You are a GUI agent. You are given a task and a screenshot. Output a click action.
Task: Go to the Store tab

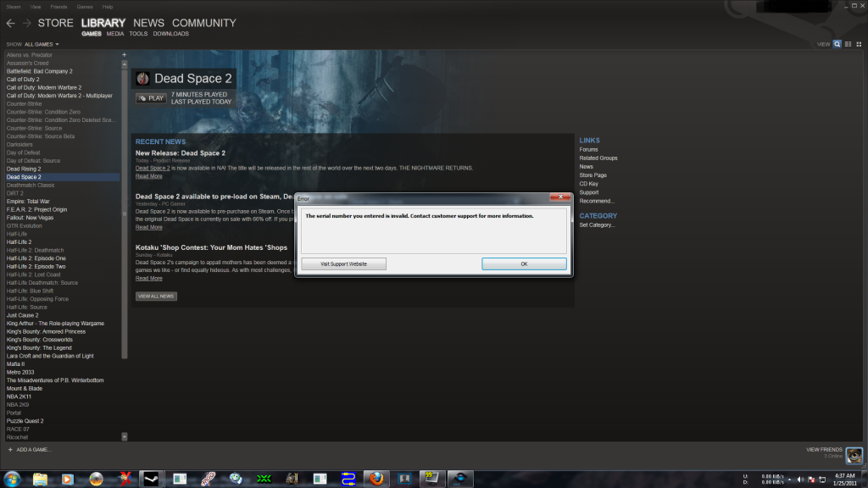(x=55, y=23)
